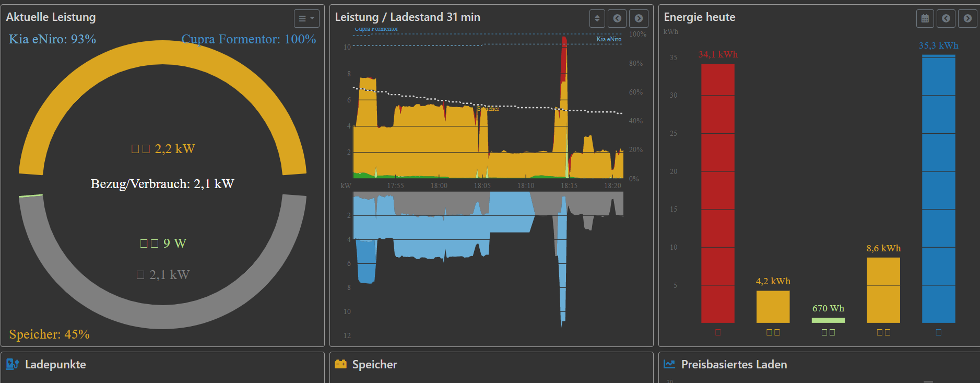Open the calendar in Energie heute
Viewport: 980px width, 383px height.
tap(925, 19)
